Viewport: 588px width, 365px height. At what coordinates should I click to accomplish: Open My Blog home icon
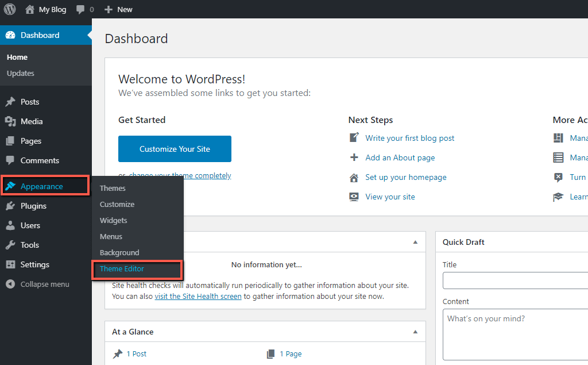30,9
